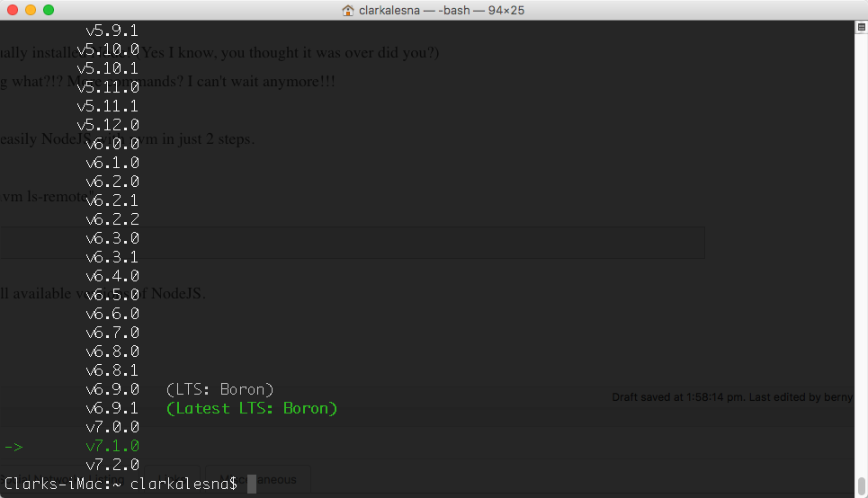Image resolution: width=868 pixels, height=498 pixels.
Task: Click the version line v5.9.1
Action: point(112,31)
